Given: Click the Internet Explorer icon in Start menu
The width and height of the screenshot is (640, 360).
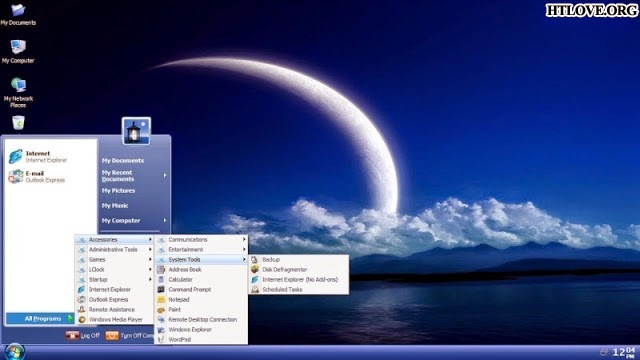Looking at the screenshot, I should 16,157.
